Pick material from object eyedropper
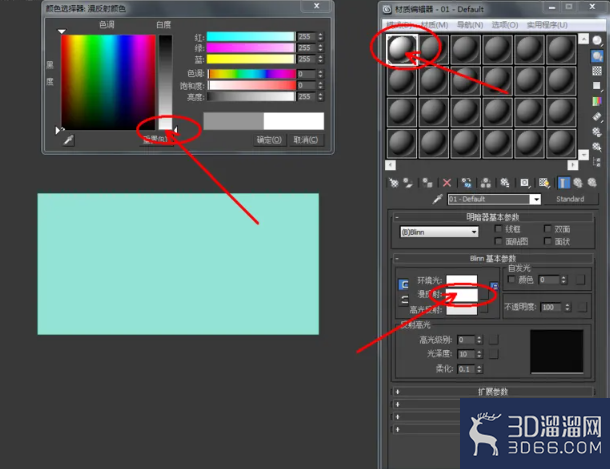Screen dimensions: 610x469 [437, 199]
